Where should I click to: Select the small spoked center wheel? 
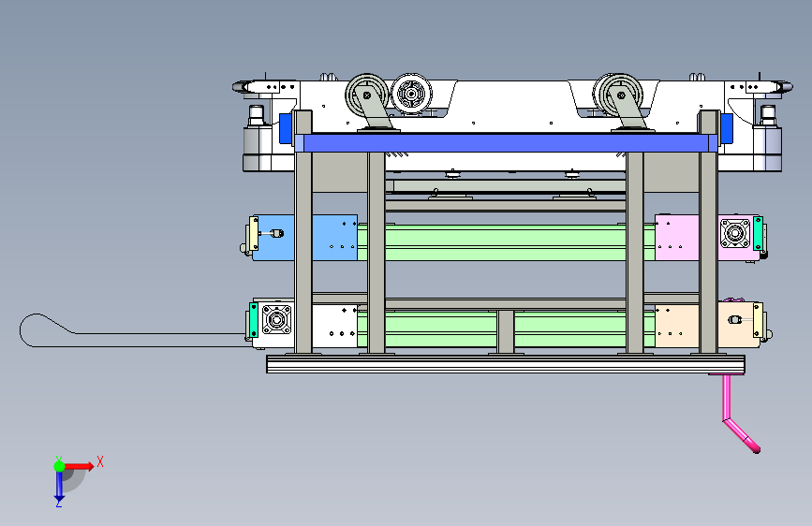[411, 94]
